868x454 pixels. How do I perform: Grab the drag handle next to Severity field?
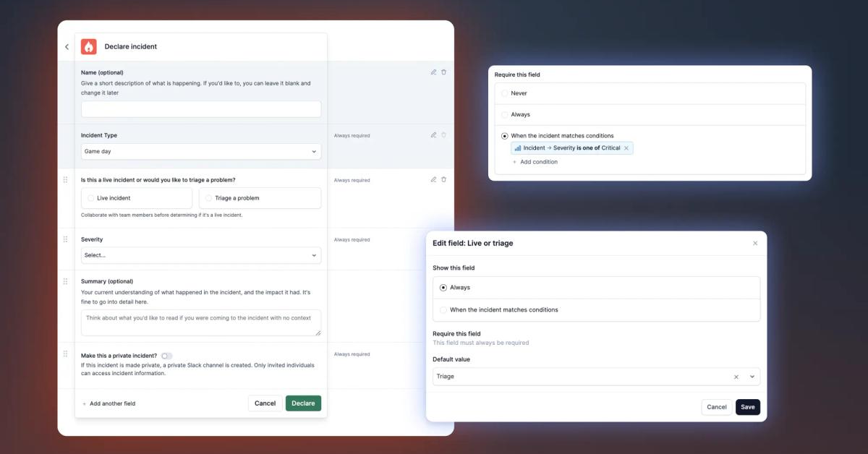[65, 239]
